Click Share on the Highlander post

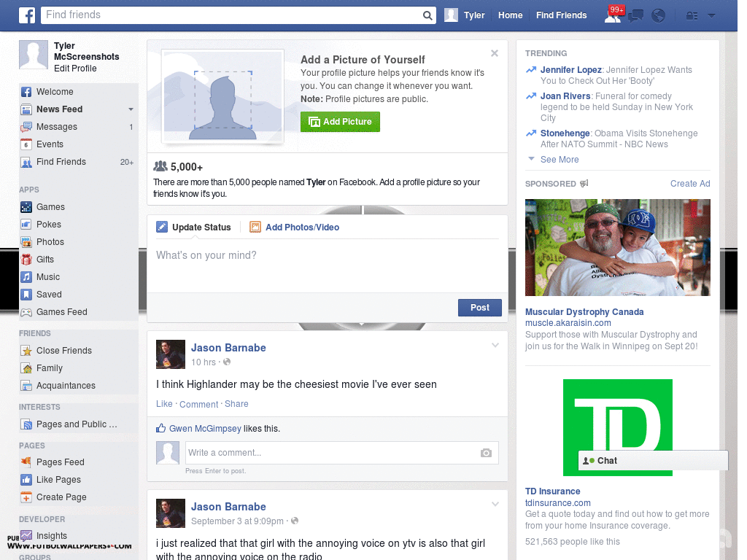click(x=236, y=404)
